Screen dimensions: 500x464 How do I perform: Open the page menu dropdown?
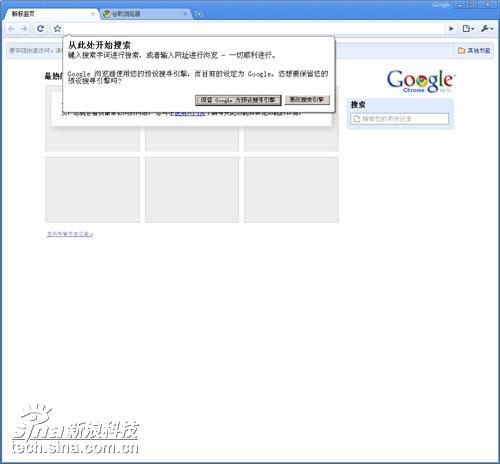(x=468, y=29)
